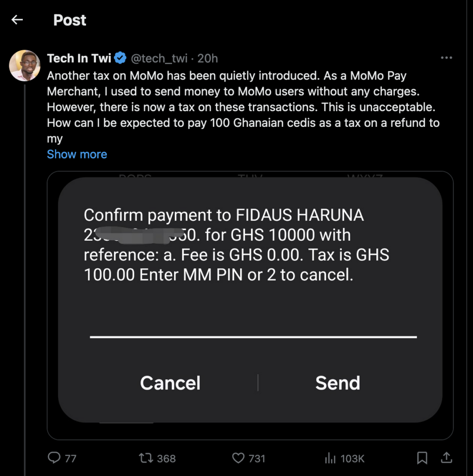Open the 20h timestamp link
This screenshot has height=476, width=473.
coord(207,59)
